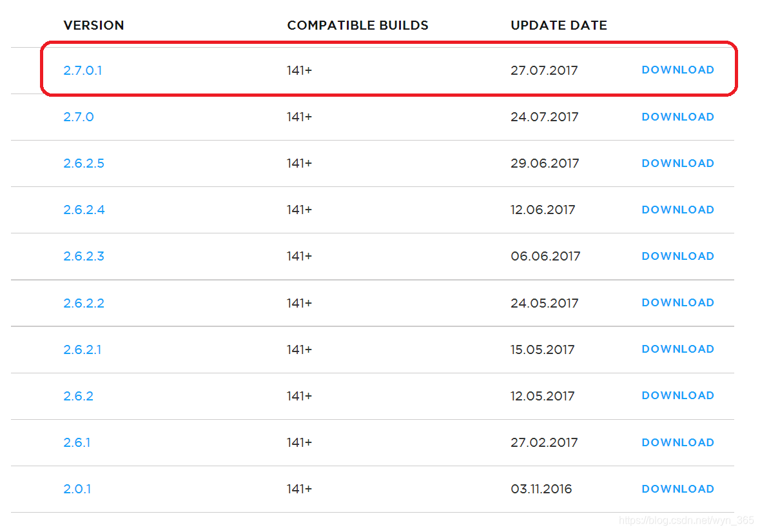Image resolution: width=760 pixels, height=532 pixels.
Task: Open version 2.6.2.1 link
Action: (83, 350)
